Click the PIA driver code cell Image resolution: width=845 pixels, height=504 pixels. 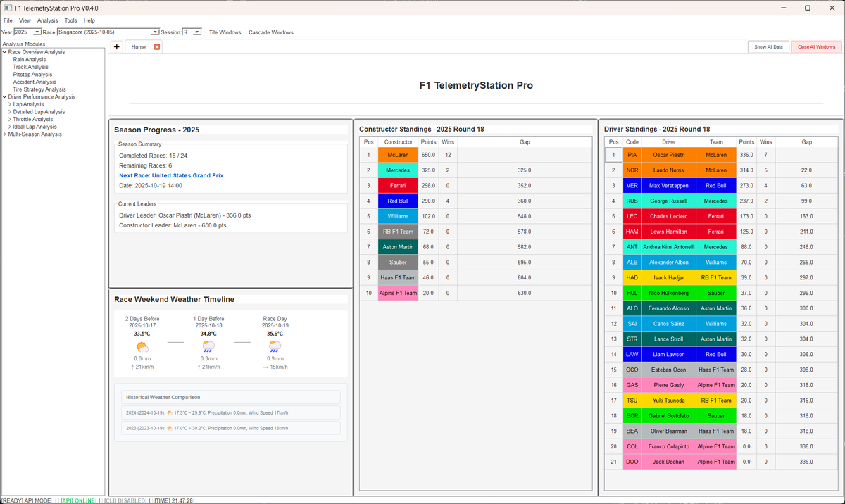632,155
